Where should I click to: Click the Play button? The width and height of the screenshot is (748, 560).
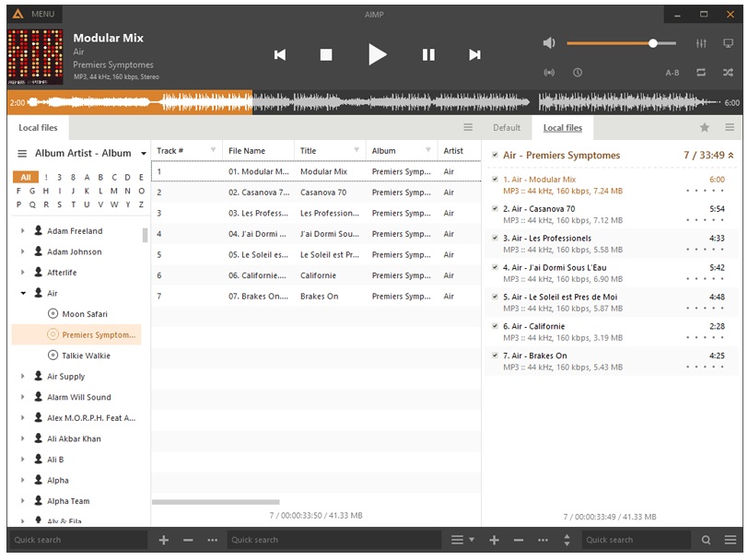378,55
